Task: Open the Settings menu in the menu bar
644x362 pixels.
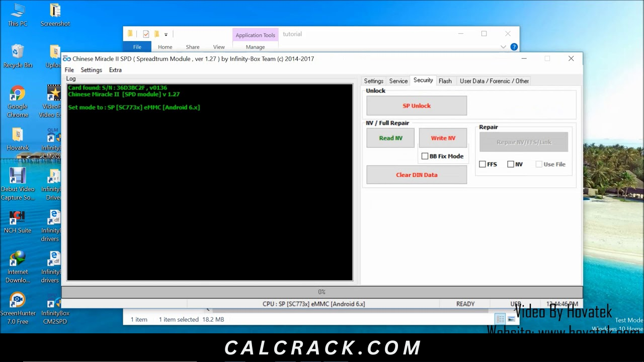Action: tap(91, 70)
